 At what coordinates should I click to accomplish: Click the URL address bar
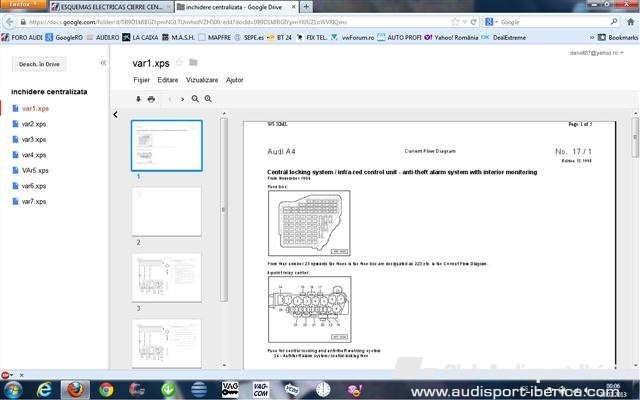239,22
